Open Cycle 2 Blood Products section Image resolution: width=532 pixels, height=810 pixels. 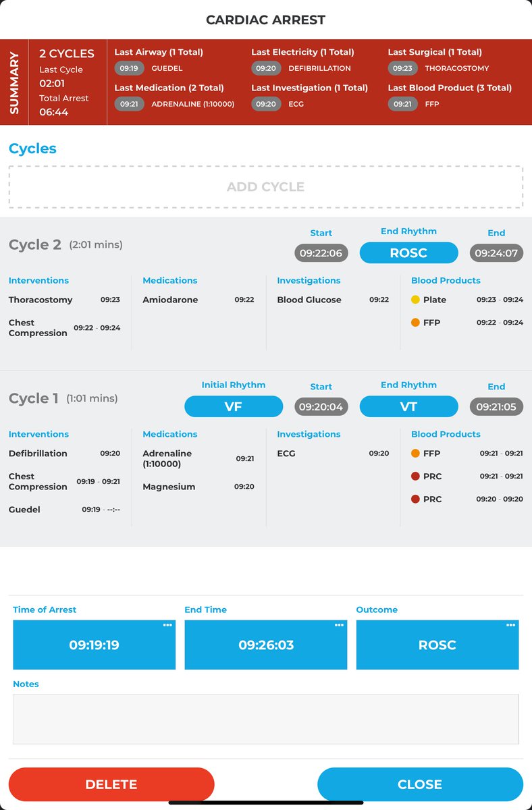click(446, 280)
